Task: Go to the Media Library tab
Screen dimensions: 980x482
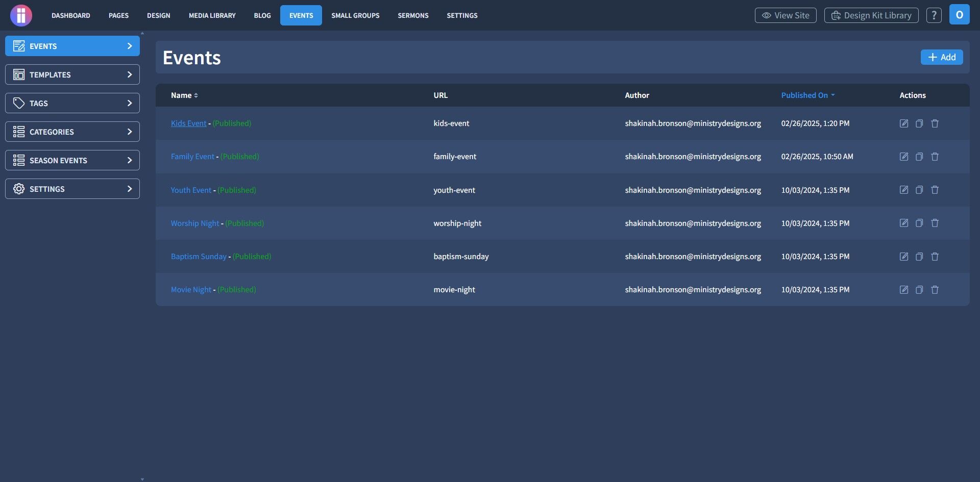Action: coord(212,15)
